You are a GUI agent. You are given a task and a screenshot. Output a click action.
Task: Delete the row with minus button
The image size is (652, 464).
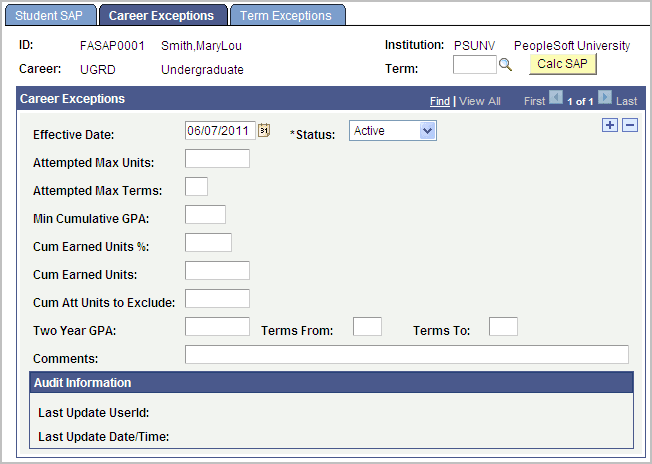630,125
